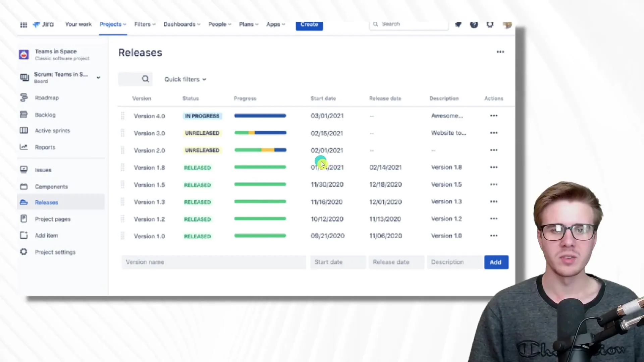Screen dimensions: 644x362
Task: Click the Version name input field
Action: [x=214, y=262]
